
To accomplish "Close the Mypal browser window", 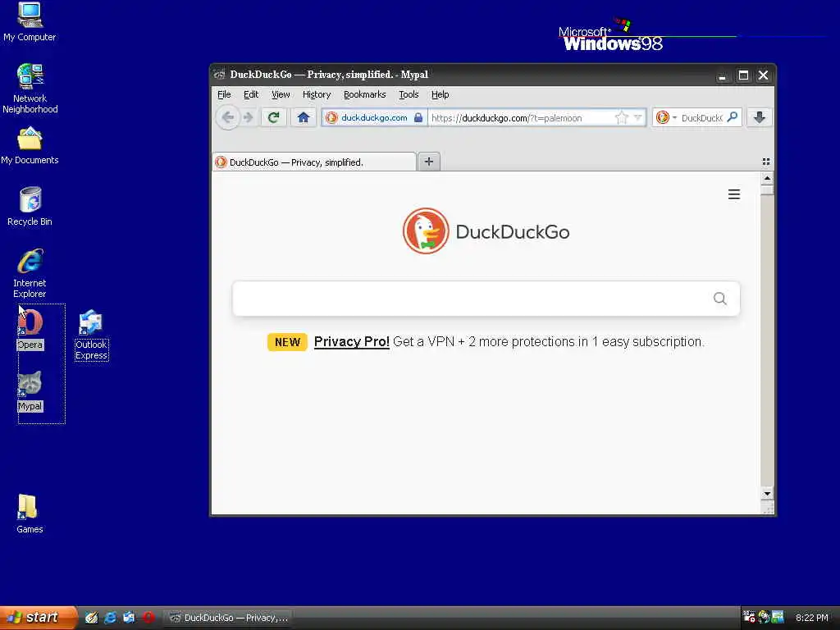I will pos(764,75).
